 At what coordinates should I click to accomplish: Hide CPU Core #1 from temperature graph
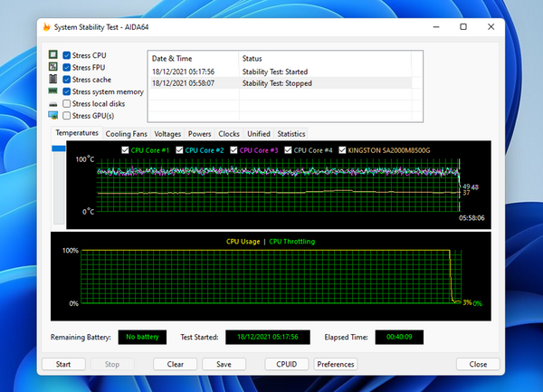point(126,150)
